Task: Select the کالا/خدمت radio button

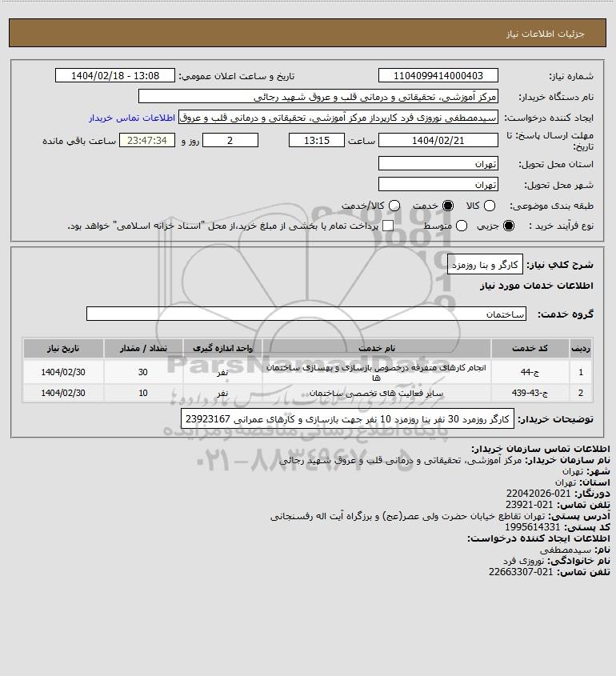Action: tap(394, 206)
